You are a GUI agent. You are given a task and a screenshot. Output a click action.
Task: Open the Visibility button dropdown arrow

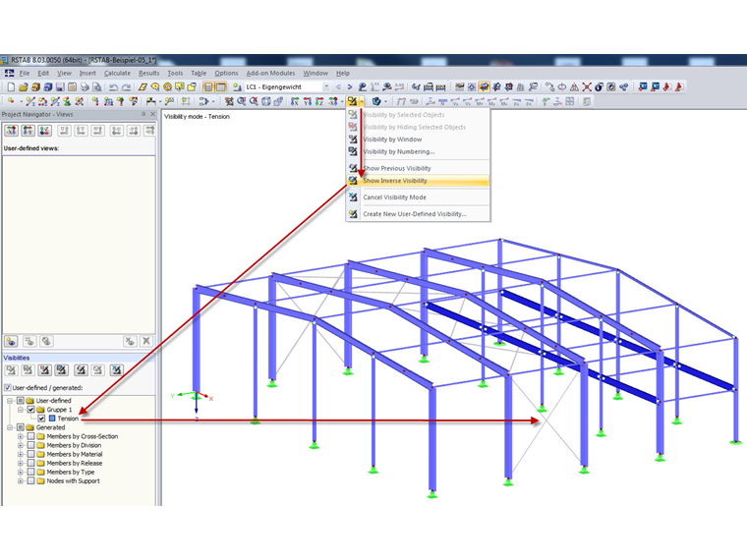[x=362, y=101]
